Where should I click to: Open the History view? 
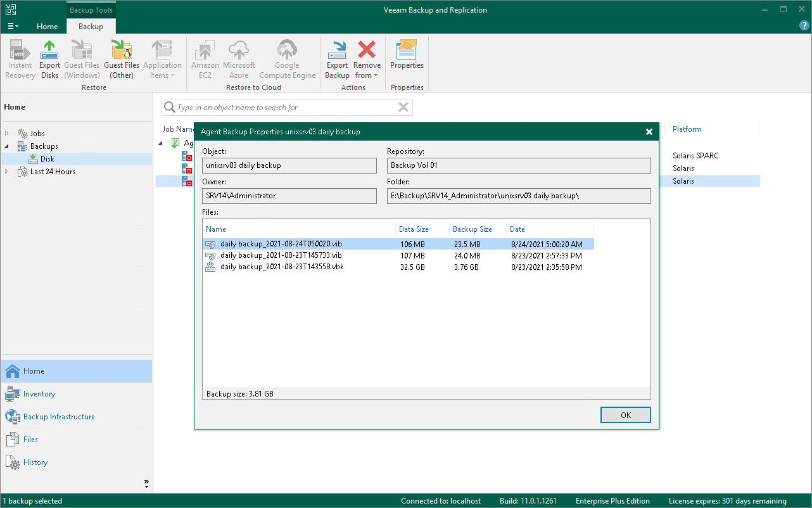click(x=35, y=462)
